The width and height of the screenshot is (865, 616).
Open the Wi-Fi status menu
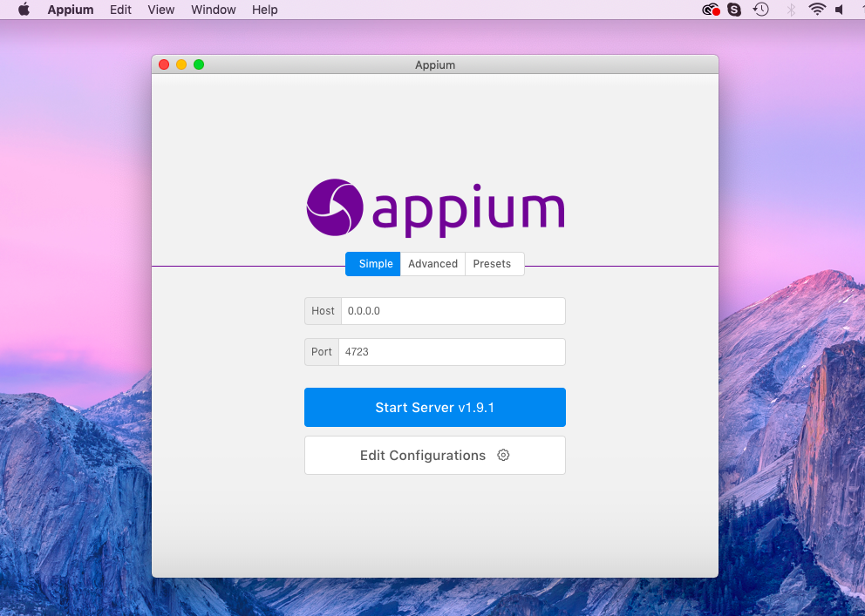817,10
